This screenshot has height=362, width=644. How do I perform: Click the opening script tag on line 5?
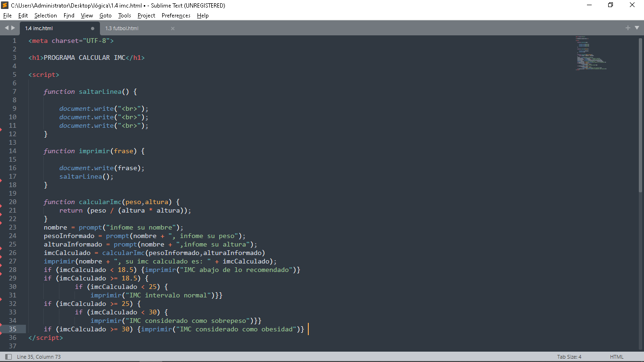[44, 74]
